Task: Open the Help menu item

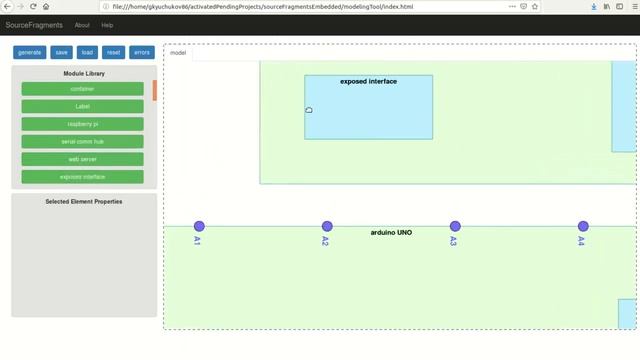Action: [x=107, y=25]
